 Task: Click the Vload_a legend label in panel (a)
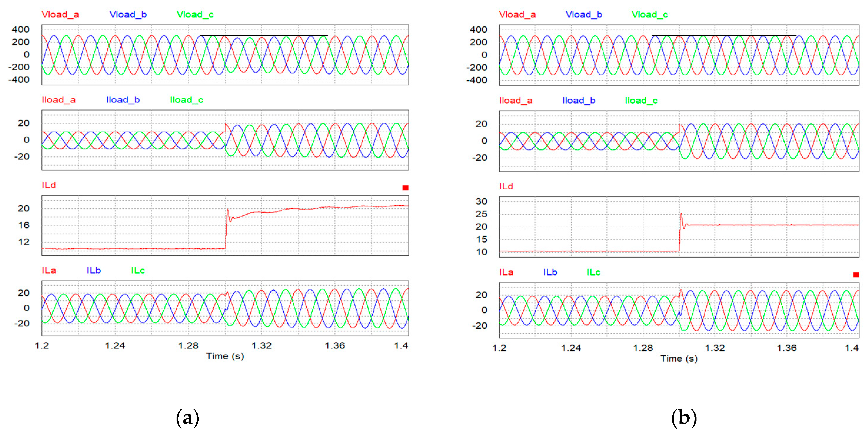(60, 15)
